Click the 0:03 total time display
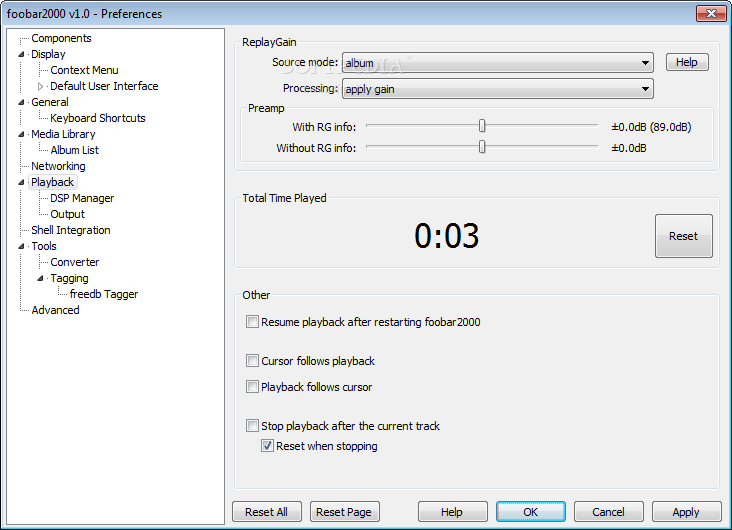 click(447, 235)
